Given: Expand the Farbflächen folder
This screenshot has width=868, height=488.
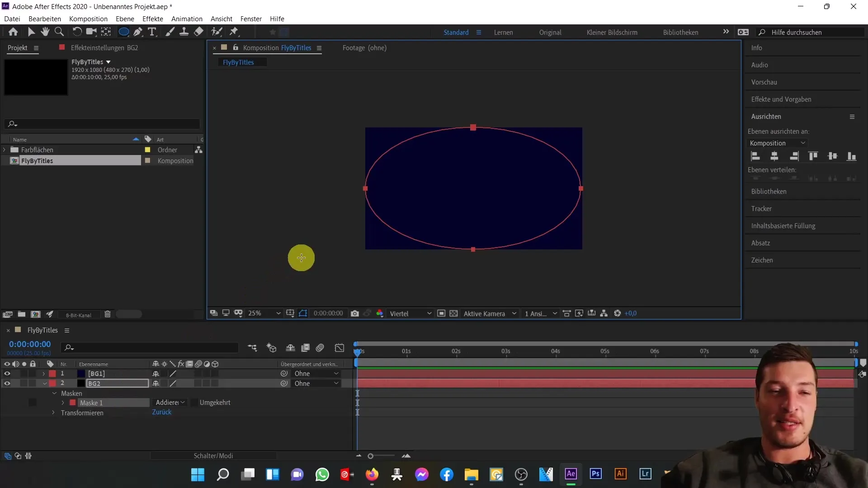Looking at the screenshot, I should (x=5, y=150).
